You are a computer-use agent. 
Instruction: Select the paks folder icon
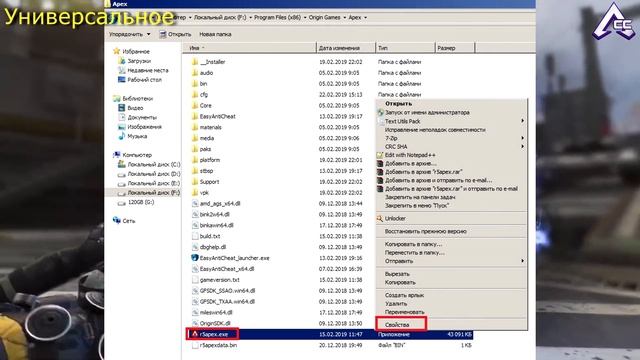[195, 149]
